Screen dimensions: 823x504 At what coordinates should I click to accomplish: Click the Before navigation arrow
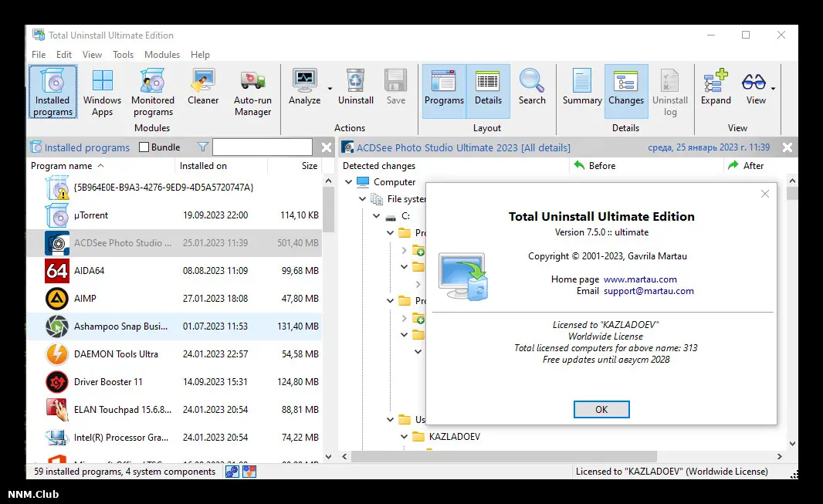click(579, 165)
